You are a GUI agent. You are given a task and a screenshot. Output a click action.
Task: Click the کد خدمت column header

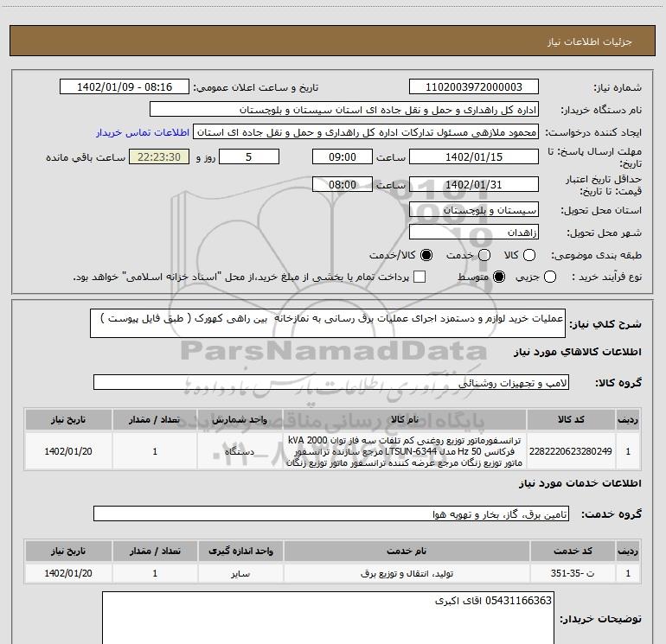[x=573, y=551]
